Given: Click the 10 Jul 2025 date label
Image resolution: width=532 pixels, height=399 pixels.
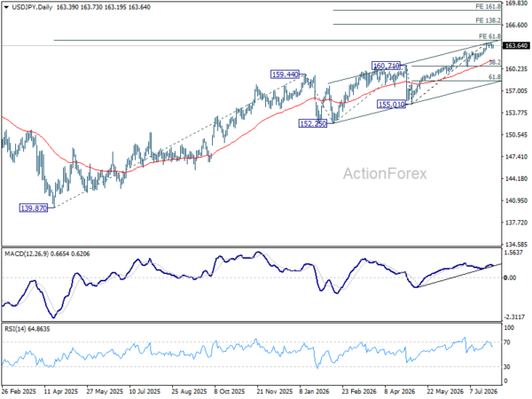Looking at the screenshot, I should pos(145,392).
